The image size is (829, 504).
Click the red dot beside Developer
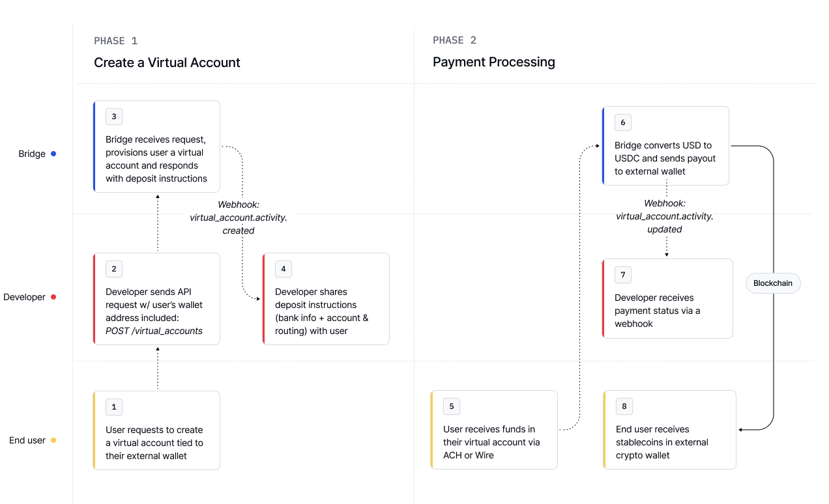click(53, 297)
